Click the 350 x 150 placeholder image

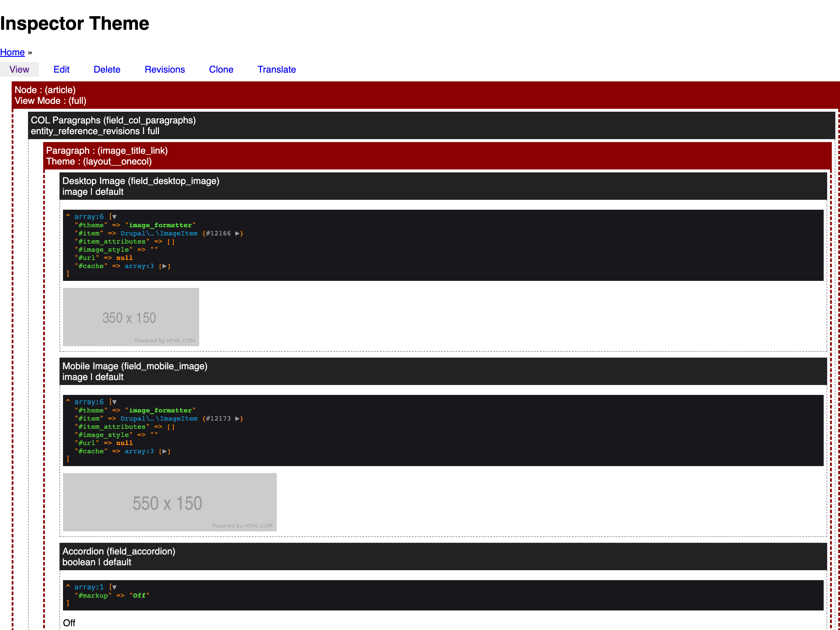(131, 317)
